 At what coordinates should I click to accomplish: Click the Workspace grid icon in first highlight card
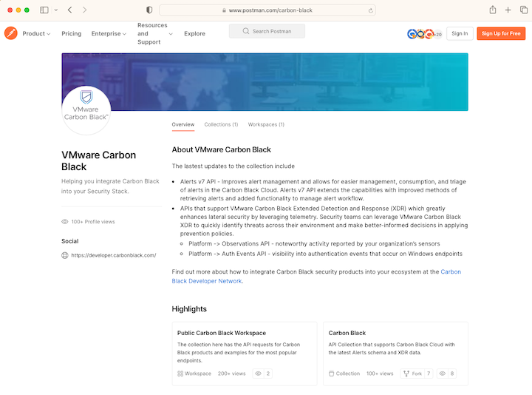pyautogui.click(x=180, y=374)
